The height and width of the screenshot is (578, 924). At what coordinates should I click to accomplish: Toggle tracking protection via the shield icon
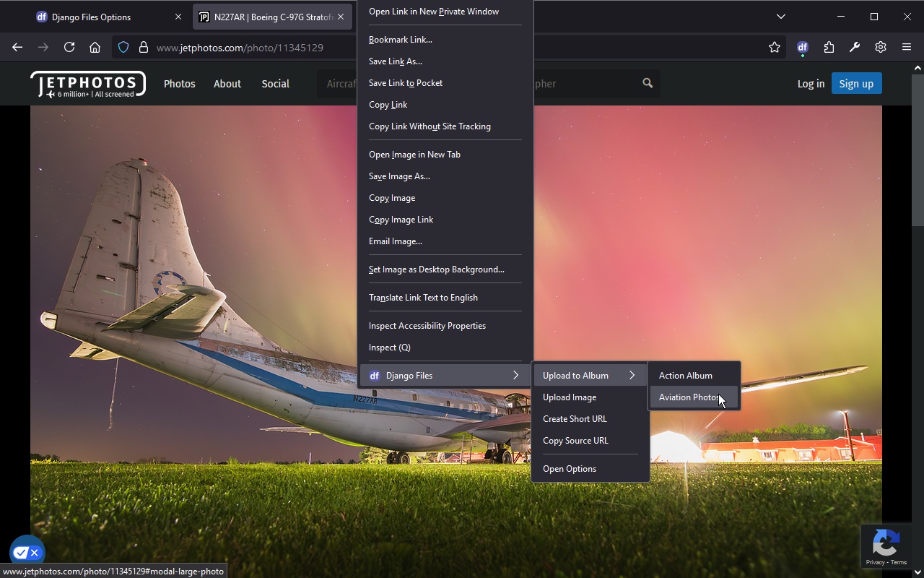coord(123,47)
